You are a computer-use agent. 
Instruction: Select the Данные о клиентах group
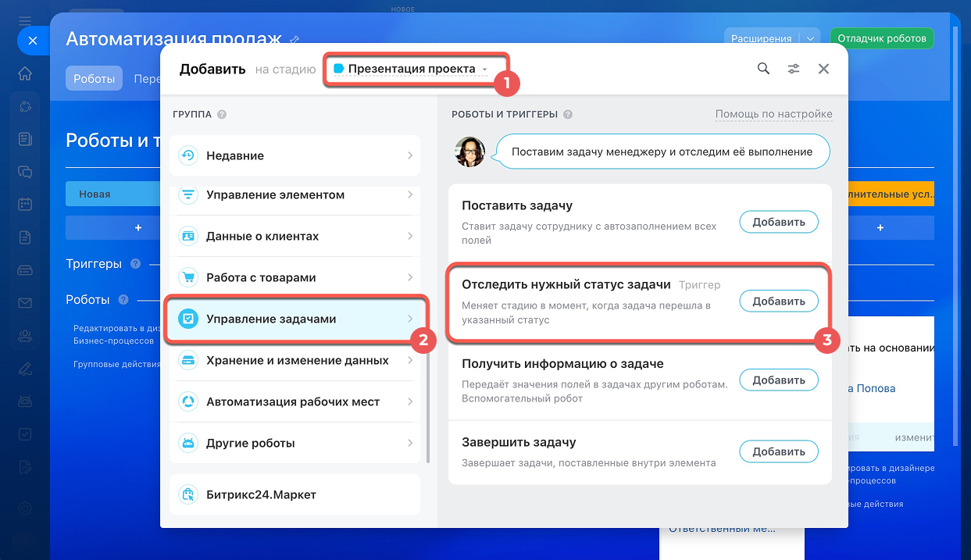(295, 236)
